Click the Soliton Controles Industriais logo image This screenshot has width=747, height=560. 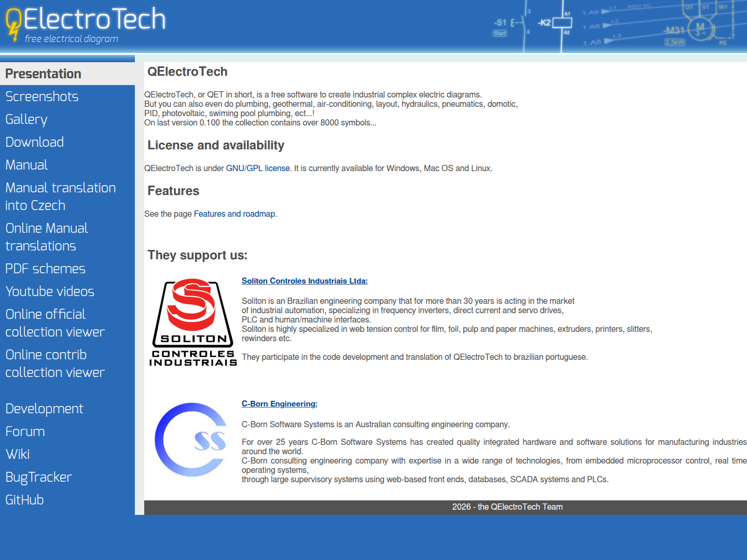pyautogui.click(x=193, y=323)
